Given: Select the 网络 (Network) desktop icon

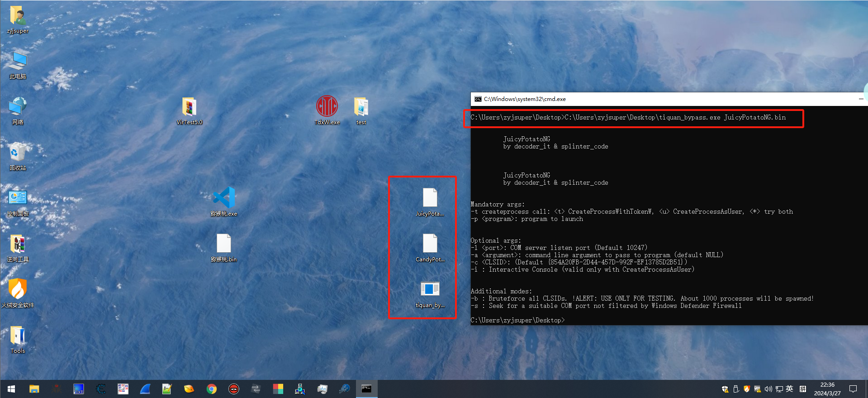Looking at the screenshot, I should click(x=18, y=111).
